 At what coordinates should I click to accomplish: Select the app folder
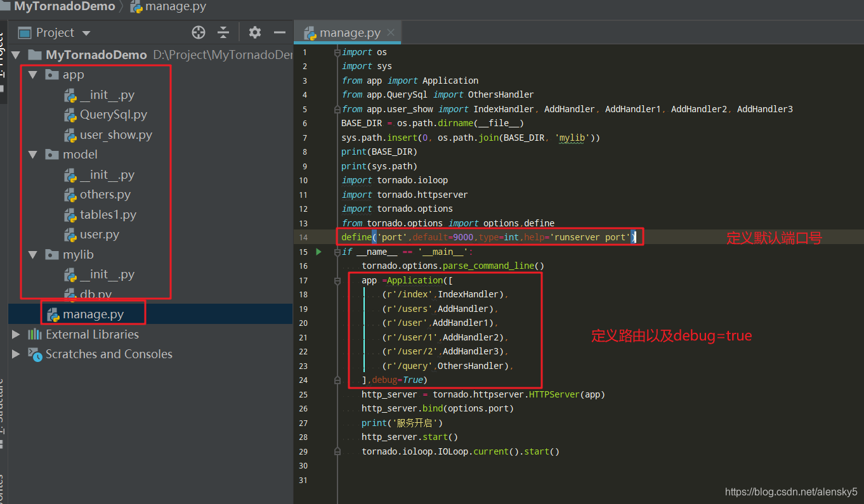pyautogui.click(x=73, y=75)
